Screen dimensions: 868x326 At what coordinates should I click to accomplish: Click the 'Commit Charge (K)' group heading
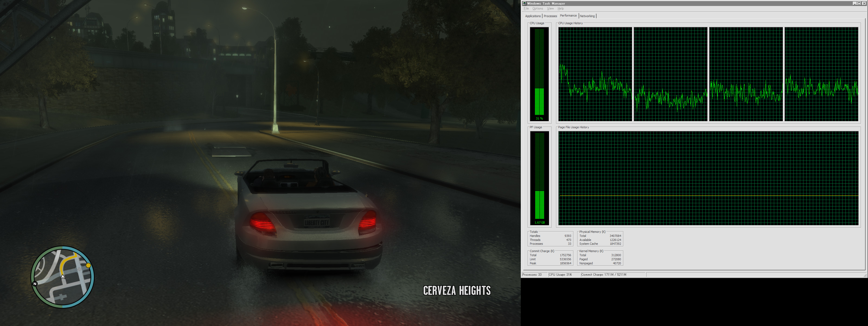[542, 251]
